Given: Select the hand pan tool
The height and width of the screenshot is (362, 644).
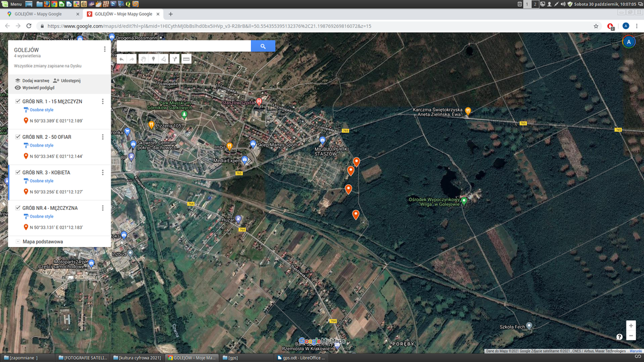Looking at the screenshot, I should [143, 59].
